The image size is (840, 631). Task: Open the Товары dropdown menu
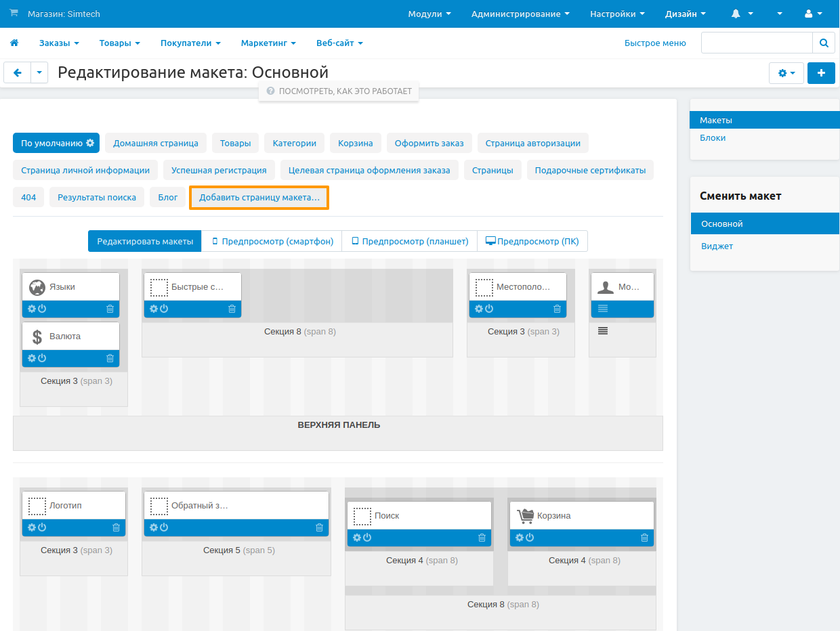[x=119, y=43]
